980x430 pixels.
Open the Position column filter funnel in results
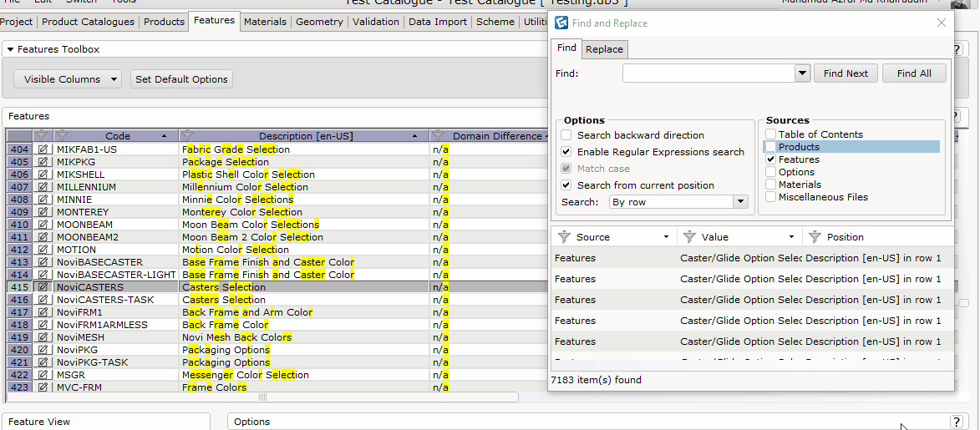tap(815, 237)
